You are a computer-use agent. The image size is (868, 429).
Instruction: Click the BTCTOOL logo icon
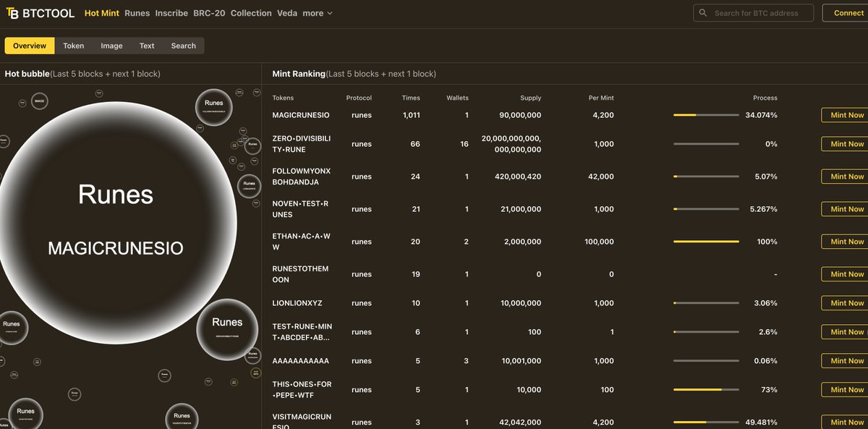click(x=12, y=13)
